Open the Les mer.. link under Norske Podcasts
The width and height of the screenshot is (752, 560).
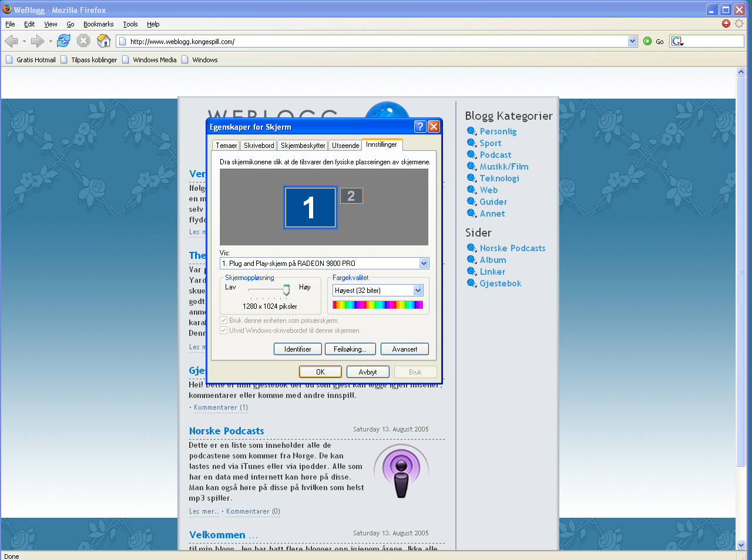tap(204, 511)
